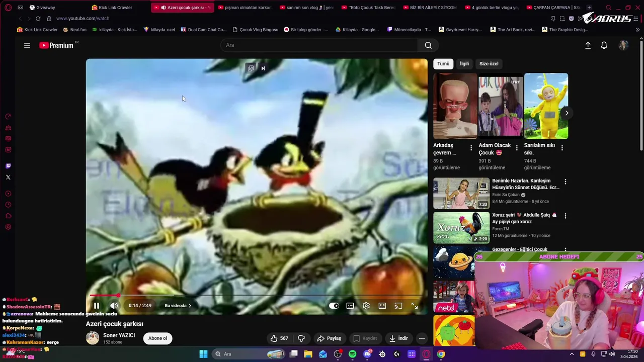Screen dimensions: 644x362
Task: Open Discord from the taskbar
Action: coord(367,354)
